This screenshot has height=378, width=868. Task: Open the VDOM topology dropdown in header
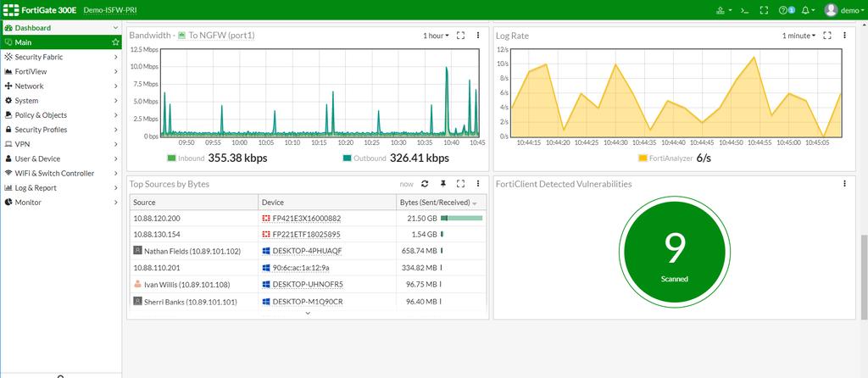pyautogui.click(x=724, y=10)
